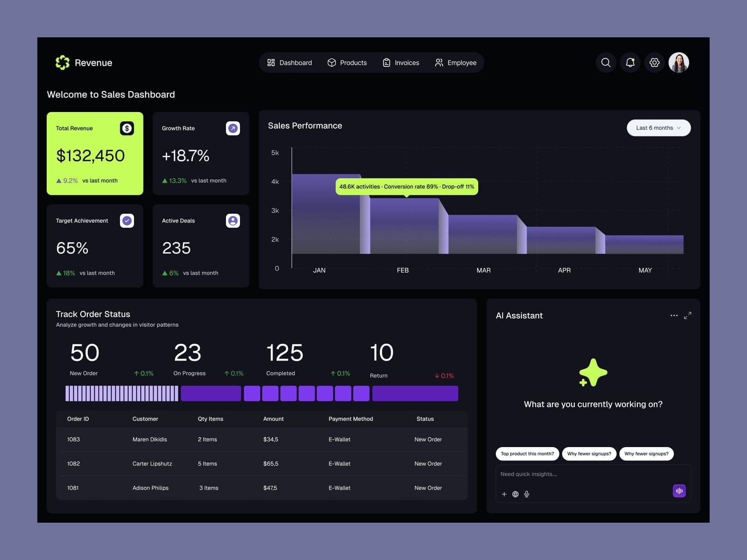
Task: Click the middle Why fewer signups? suggestion
Action: click(589, 454)
